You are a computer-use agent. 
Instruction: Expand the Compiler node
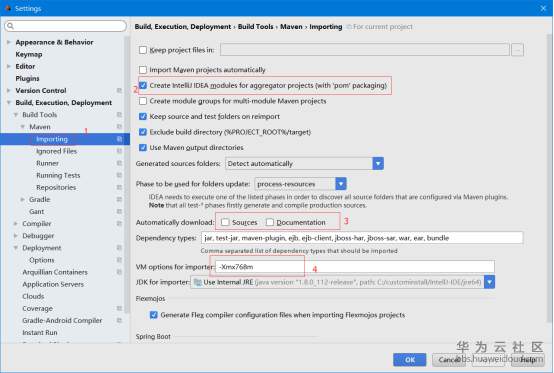16,223
